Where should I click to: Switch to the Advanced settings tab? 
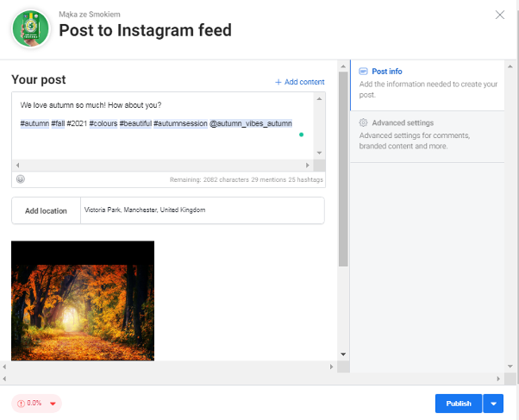click(x=428, y=136)
